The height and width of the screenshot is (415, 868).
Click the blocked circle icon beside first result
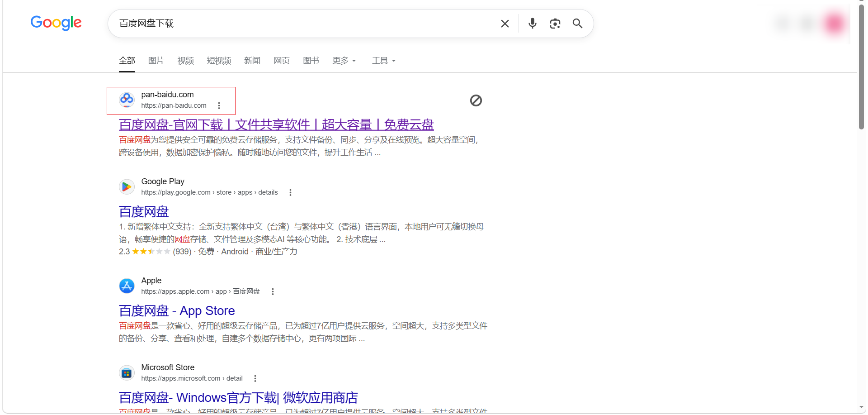click(476, 100)
